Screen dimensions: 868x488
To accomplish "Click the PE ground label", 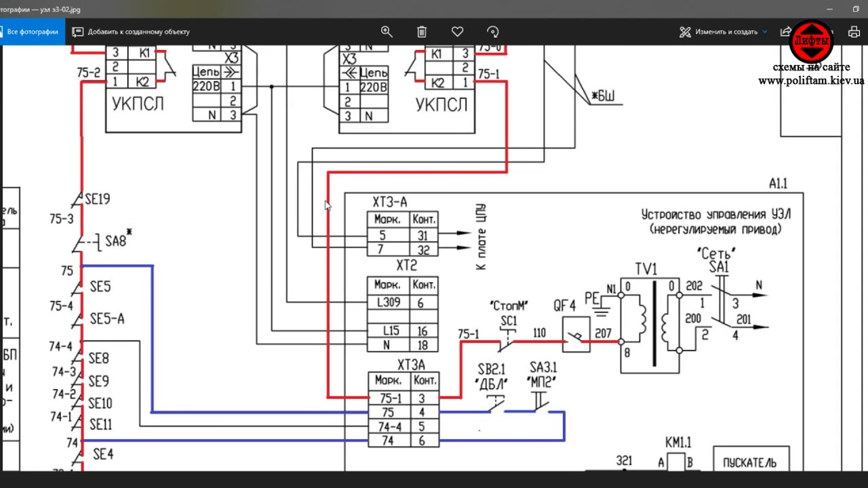I will tap(591, 298).
